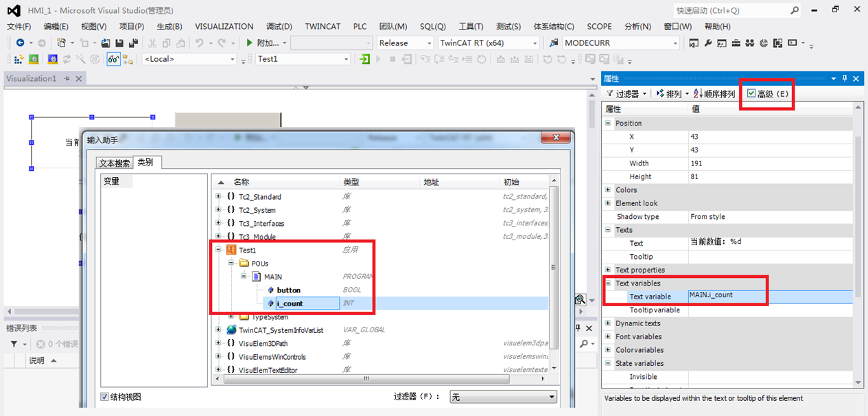Click the 名称 column header
This screenshot has height=416, width=868.
(241, 182)
